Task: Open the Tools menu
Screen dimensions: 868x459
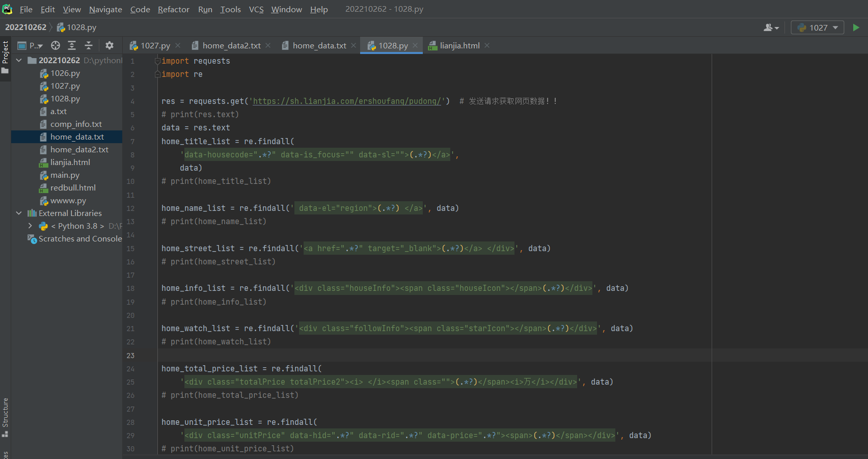Action: [230, 9]
